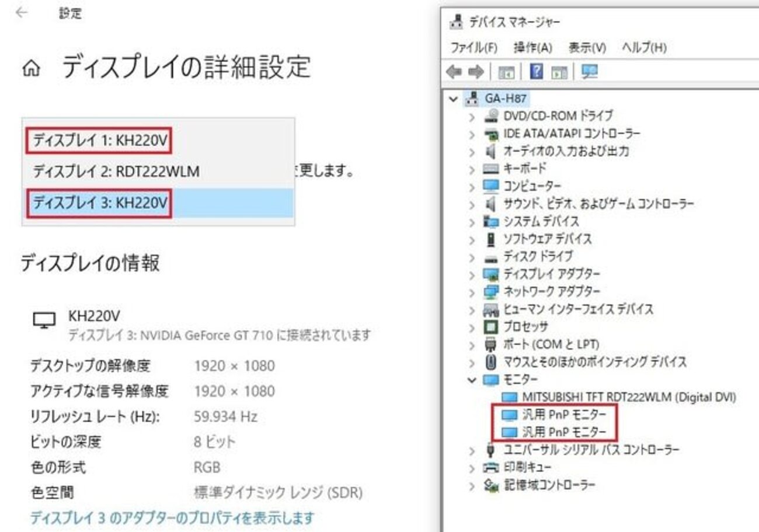The width and height of the screenshot is (759, 532).
Task: Click the マウスとそのほかのポインティング デバイス icon
Action: coord(492,362)
